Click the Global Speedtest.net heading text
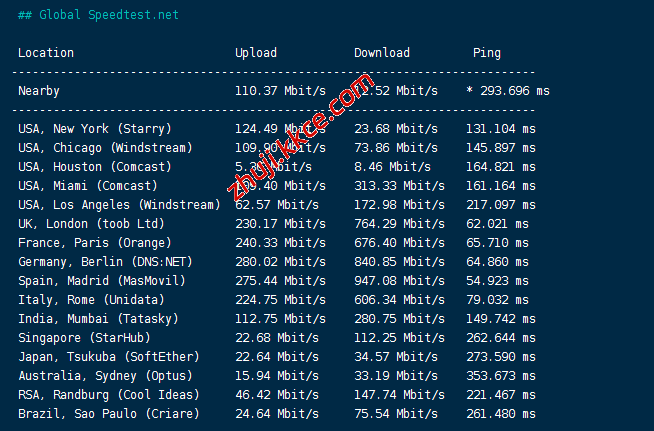This screenshot has height=431, width=654. click(98, 15)
